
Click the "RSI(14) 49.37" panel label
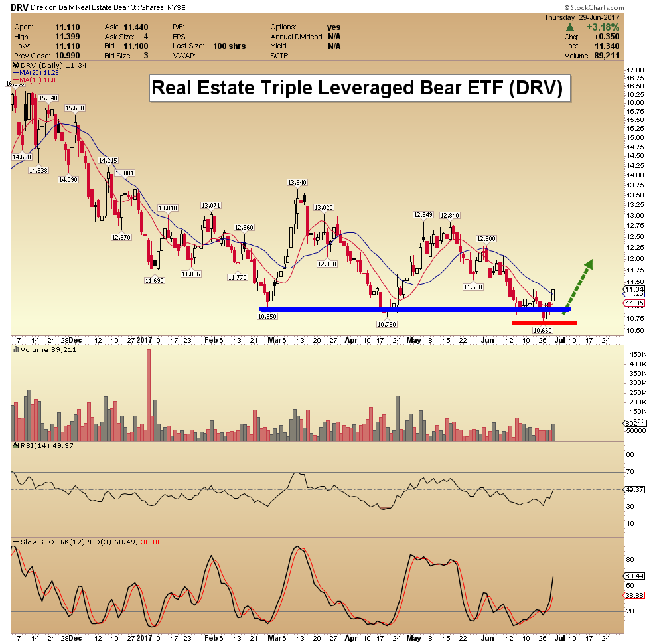(x=47, y=446)
